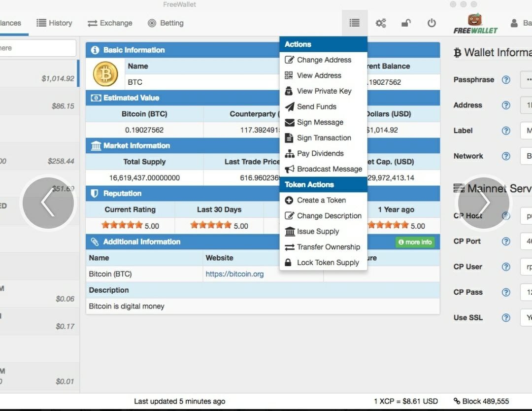Select the $0.06 balance row
The image size is (532, 411).
(x=39, y=294)
